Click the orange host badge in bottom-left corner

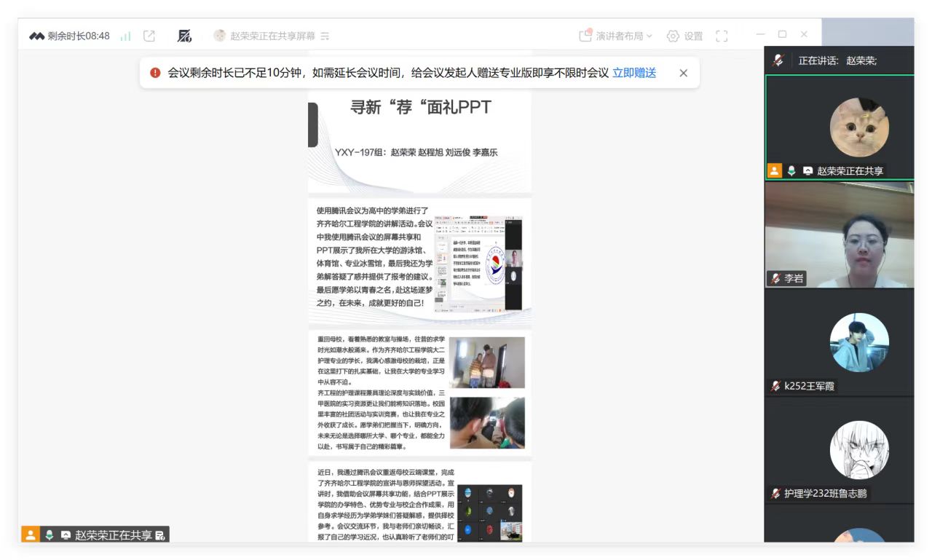point(30,535)
